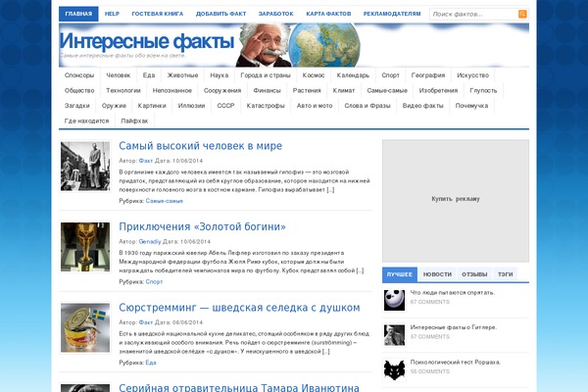Open the Финансы category
This screenshot has height=392, width=588.
click(267, 90)
